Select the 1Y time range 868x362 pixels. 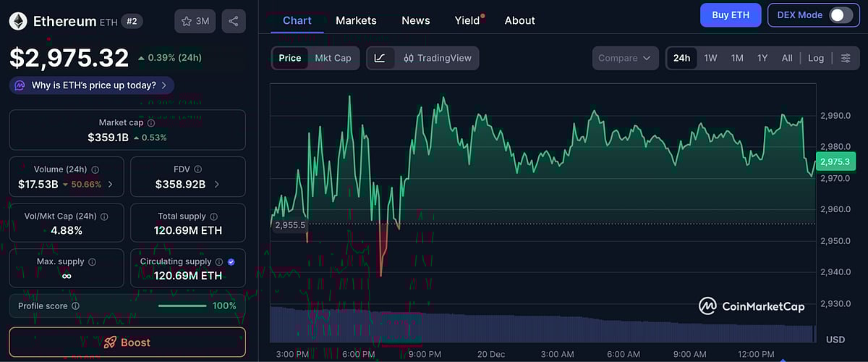click(x=762, y=58)
